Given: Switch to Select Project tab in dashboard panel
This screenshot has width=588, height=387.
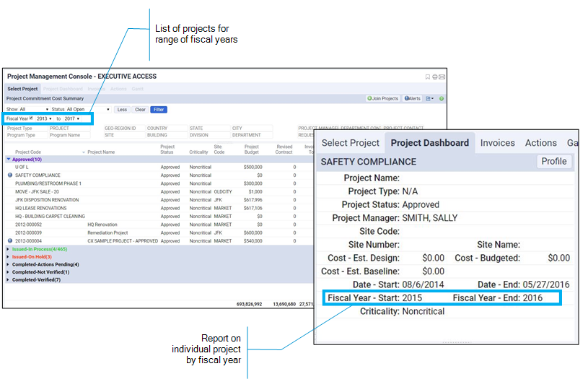Looking at the screenshot, I should point(350,143).
